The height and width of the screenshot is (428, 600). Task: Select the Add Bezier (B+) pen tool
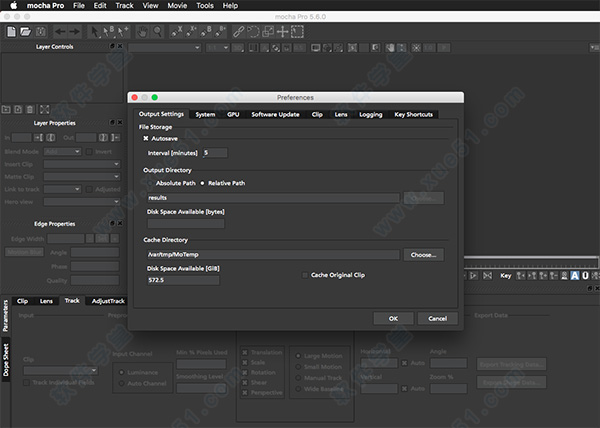click(x=220, y=32)
